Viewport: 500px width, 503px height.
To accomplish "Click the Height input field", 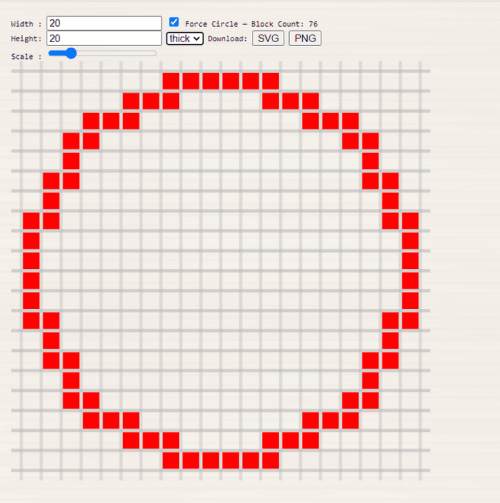I will (x=104, y=38).
